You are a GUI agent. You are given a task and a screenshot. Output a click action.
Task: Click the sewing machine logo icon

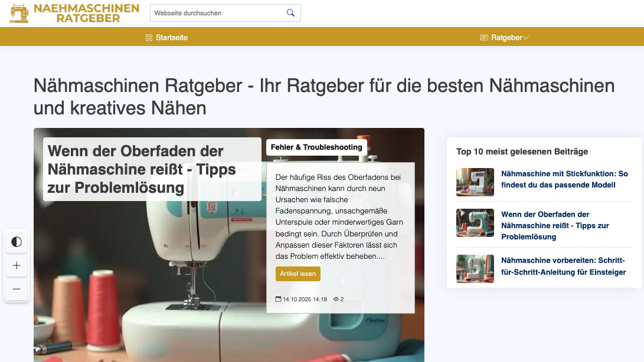tap(19, 13)
